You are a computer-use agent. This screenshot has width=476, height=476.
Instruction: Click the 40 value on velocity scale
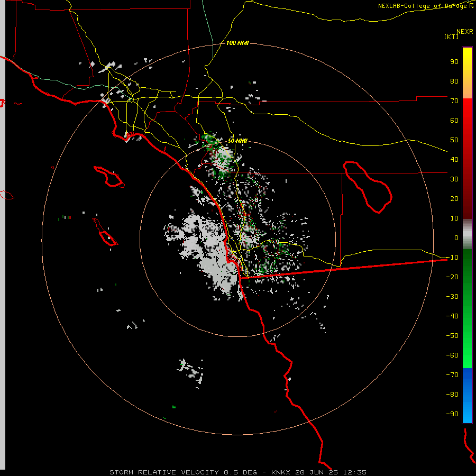[x=454, y=160]
